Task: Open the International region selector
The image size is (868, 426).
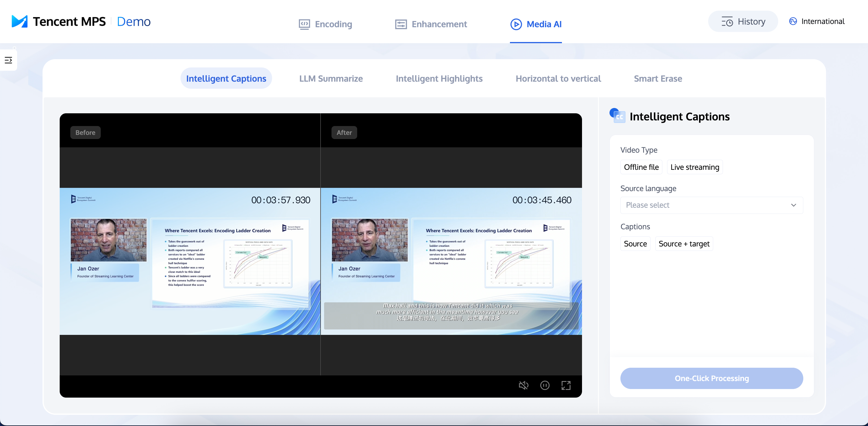Action: (x=823, y=22)
